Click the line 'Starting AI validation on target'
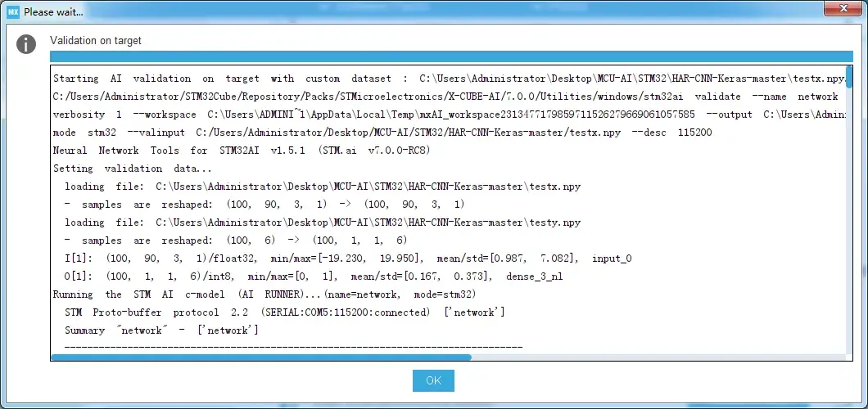Viewport: 868px width, 409px height. coord(449,79)
